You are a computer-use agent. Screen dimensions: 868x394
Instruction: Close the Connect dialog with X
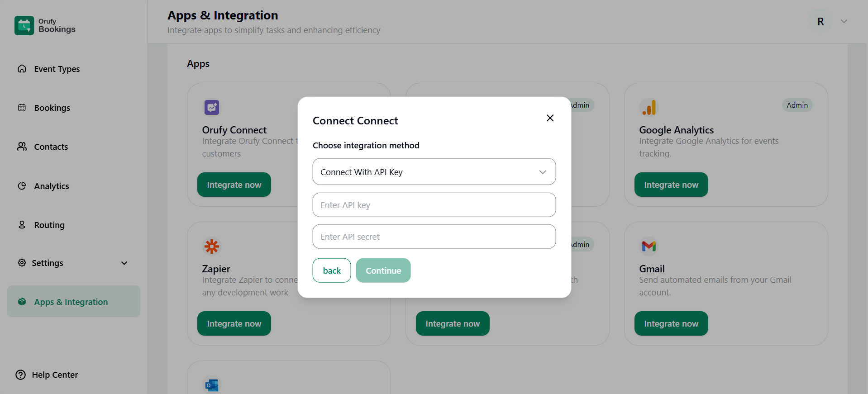click(550, 118)
